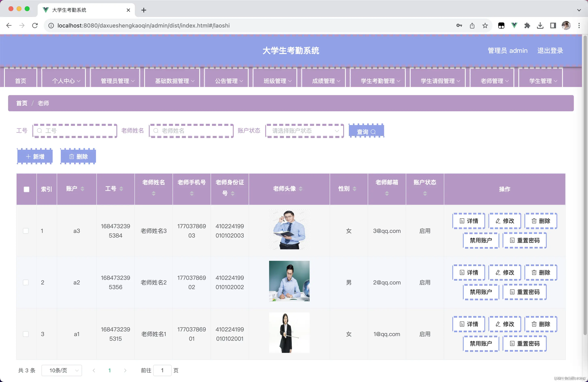The width and height of the screenshot is (588, 382).
Task: Open the 请选择账户状态 dropdown
Action: (304, 131)
